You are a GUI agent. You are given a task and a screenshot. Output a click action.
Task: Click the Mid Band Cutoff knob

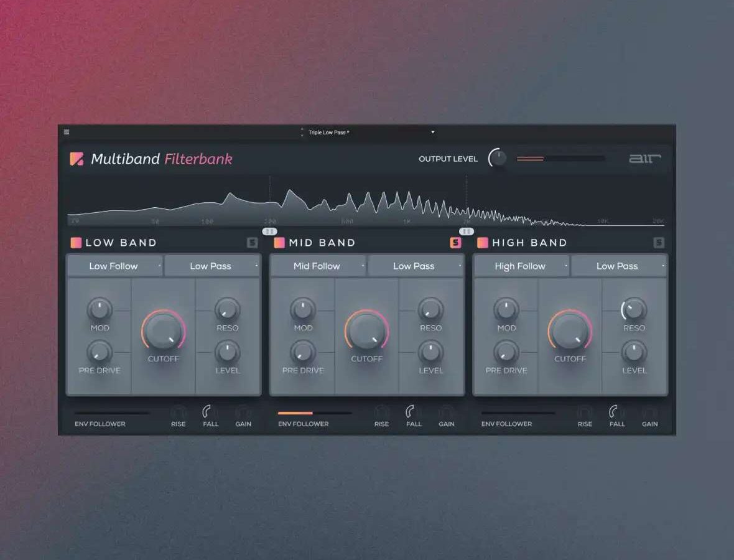(x=366, y=330)
